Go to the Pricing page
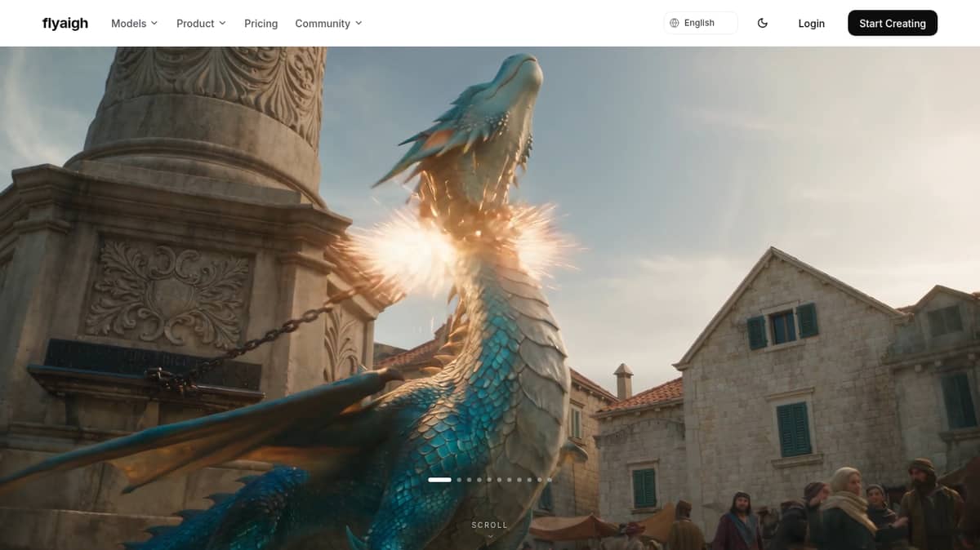 [x=261, y=23]
